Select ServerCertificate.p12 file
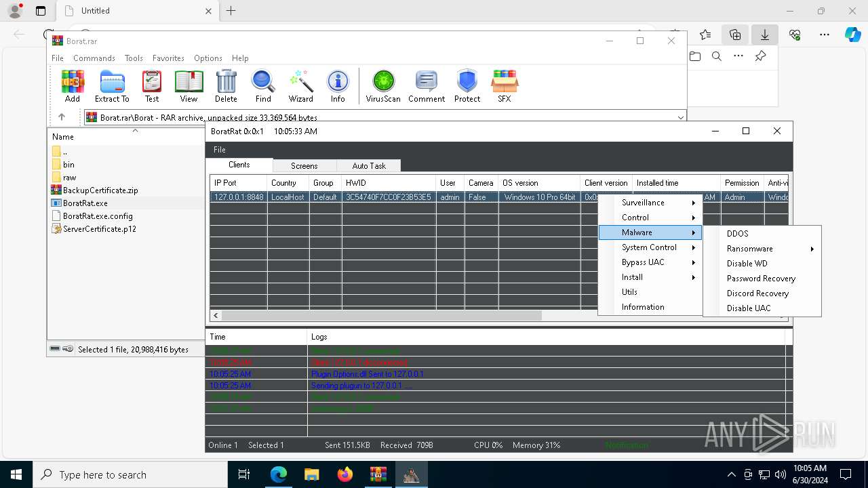 (x=94, y=229)
